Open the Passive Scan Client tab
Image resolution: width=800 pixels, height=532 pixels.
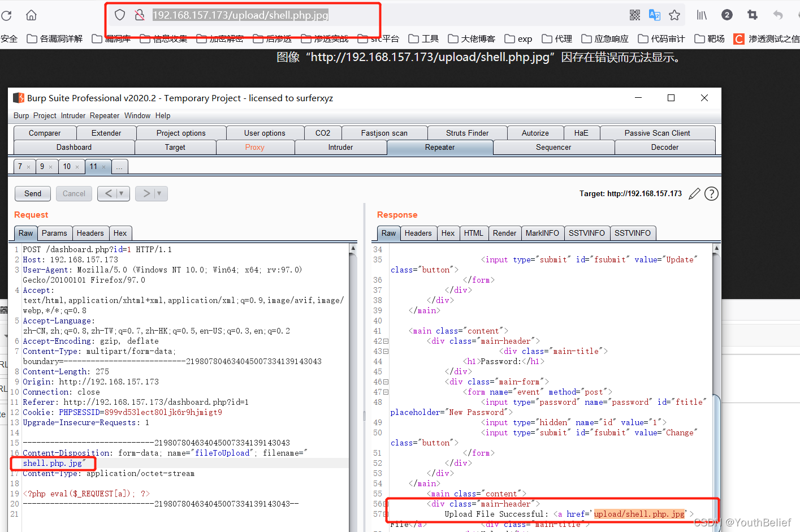658,133
